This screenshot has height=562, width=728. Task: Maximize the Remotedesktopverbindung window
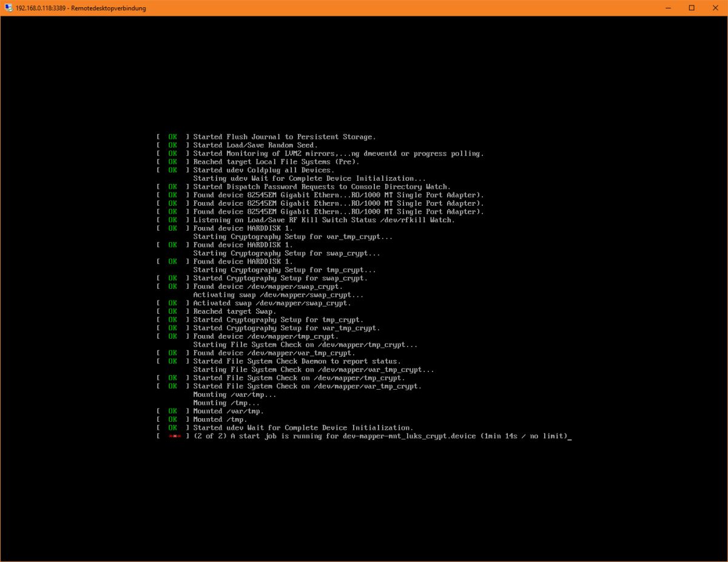692,8
